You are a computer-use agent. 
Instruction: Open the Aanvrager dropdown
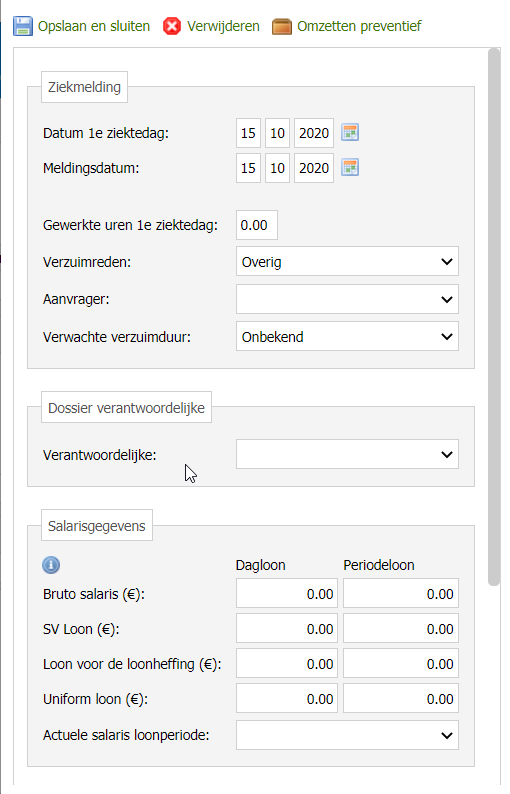[347, 299]
